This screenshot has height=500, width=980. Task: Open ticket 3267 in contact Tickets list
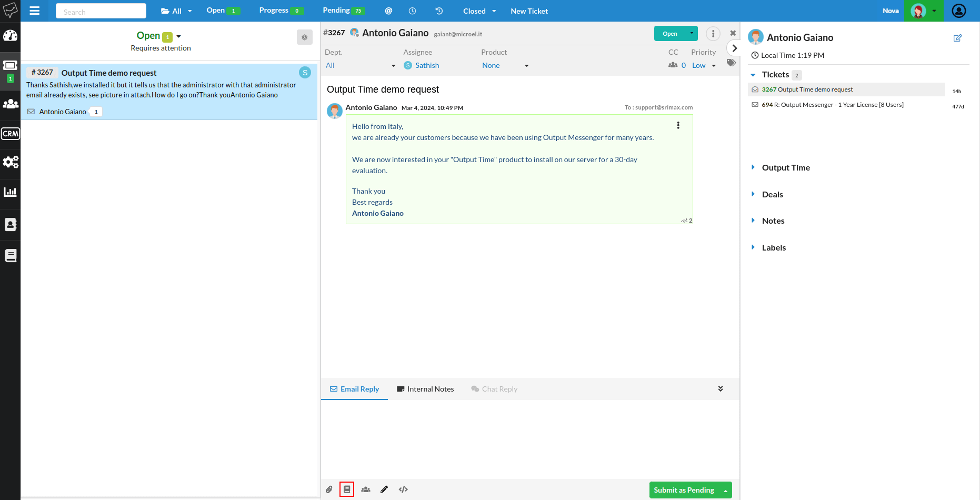click(x=846, y=89)
